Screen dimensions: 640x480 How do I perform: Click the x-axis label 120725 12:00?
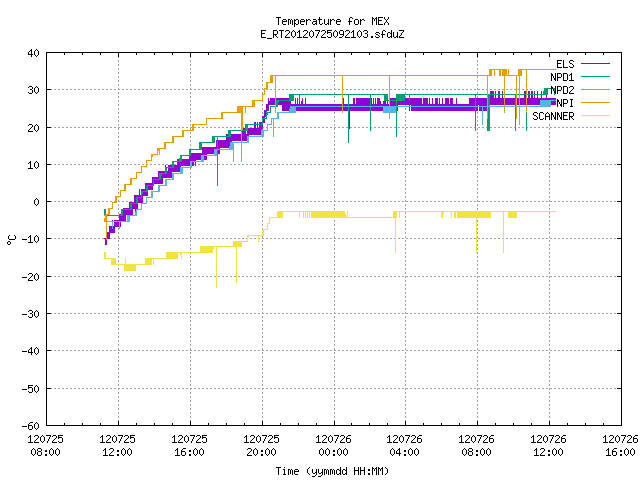tap(118, 445)
